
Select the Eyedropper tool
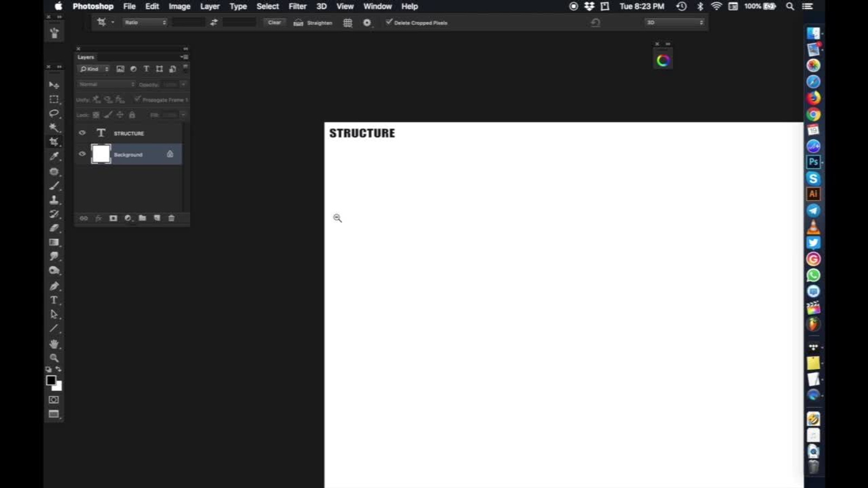coord(54,156)
